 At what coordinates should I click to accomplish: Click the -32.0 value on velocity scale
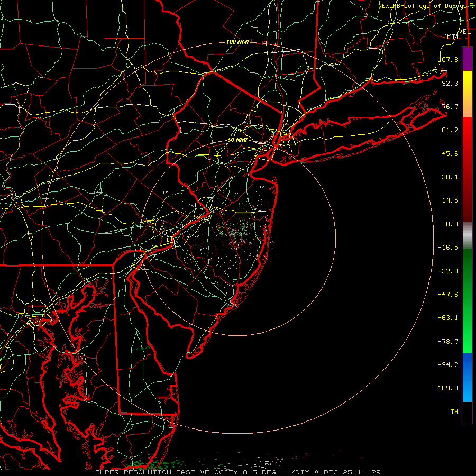448,271
